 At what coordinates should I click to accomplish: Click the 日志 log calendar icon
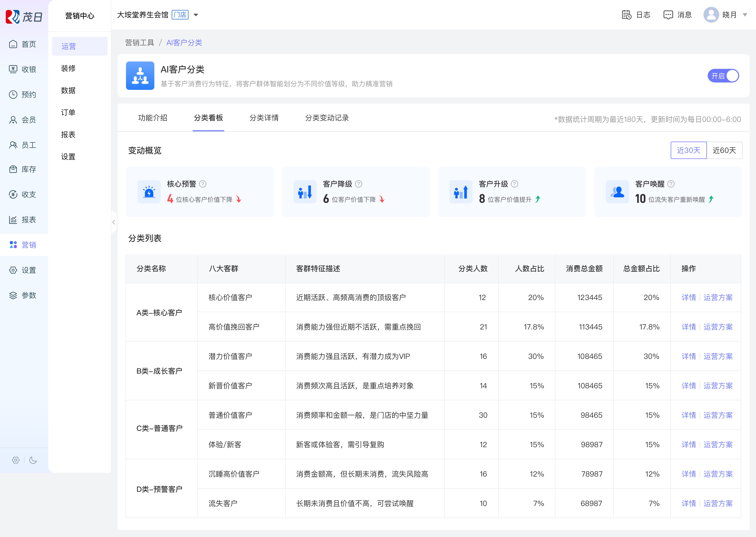(x=626, y=15)
